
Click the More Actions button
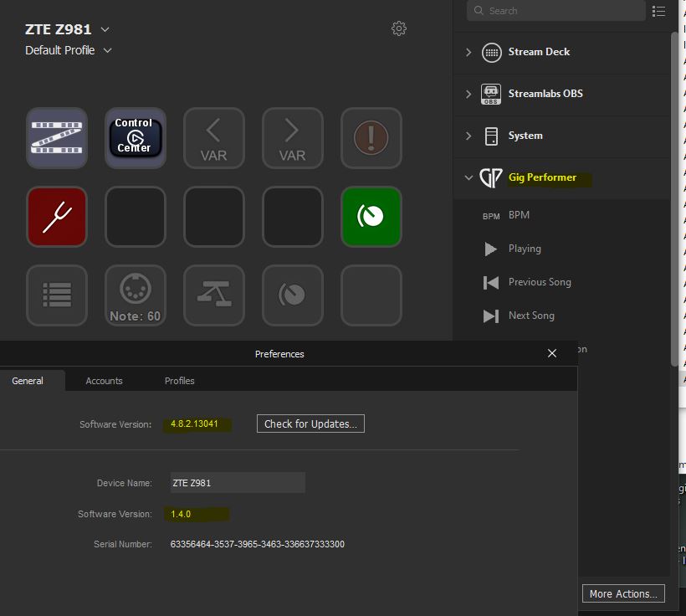click(x=623, y=593)
